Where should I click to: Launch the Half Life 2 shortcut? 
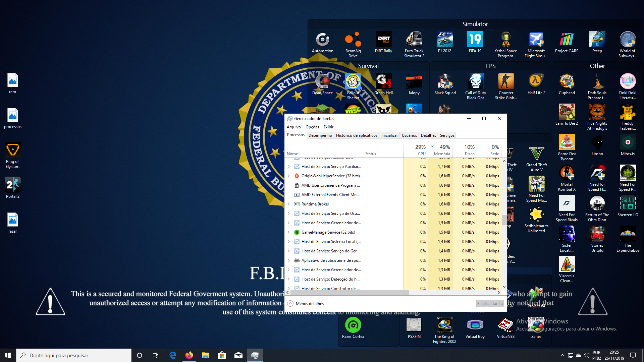pos(536,84)
